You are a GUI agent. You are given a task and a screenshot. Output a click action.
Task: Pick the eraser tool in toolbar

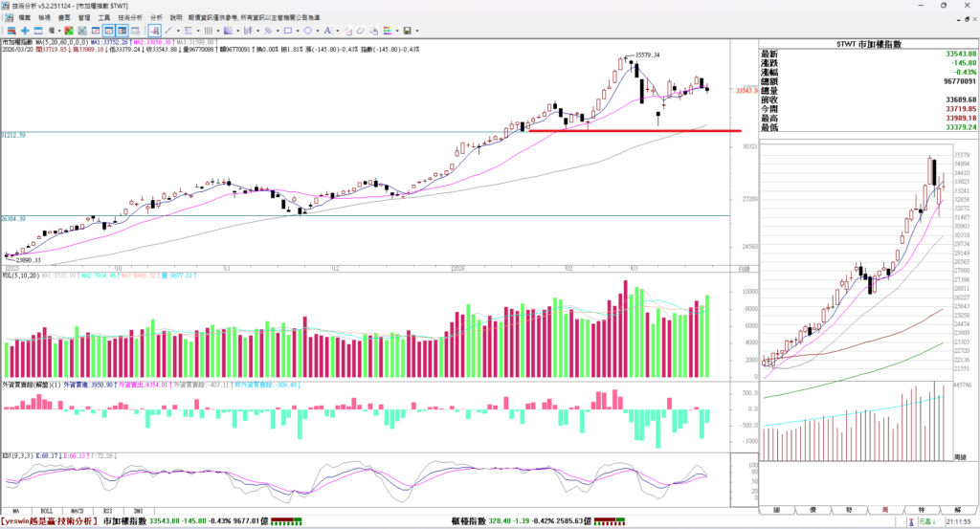coord(361,31)
